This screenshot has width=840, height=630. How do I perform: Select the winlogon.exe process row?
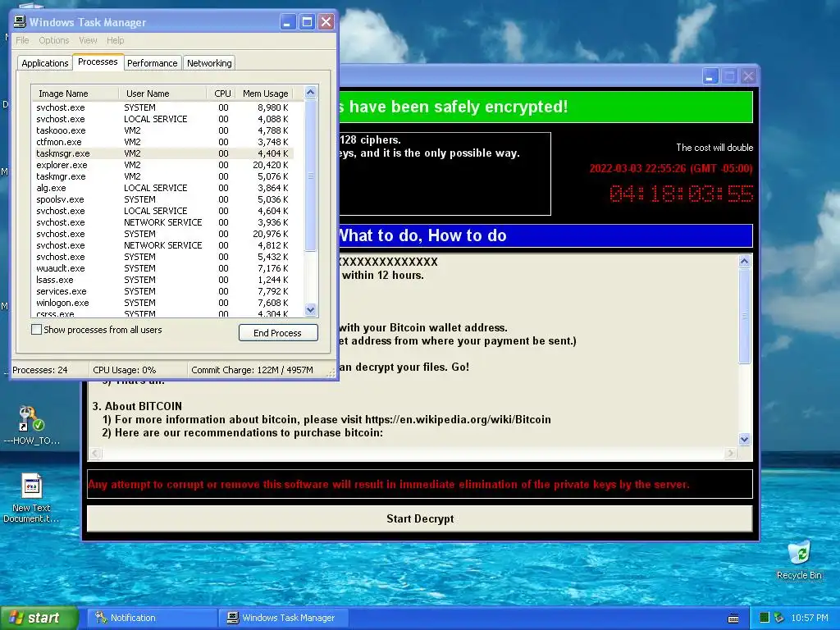tap(163, 303)
